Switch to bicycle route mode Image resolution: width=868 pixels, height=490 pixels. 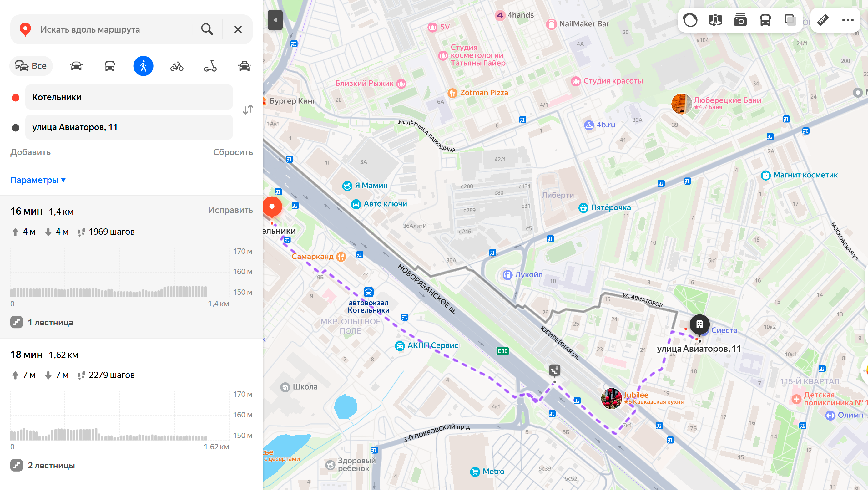pyautogui.click(x=177, y=66)
